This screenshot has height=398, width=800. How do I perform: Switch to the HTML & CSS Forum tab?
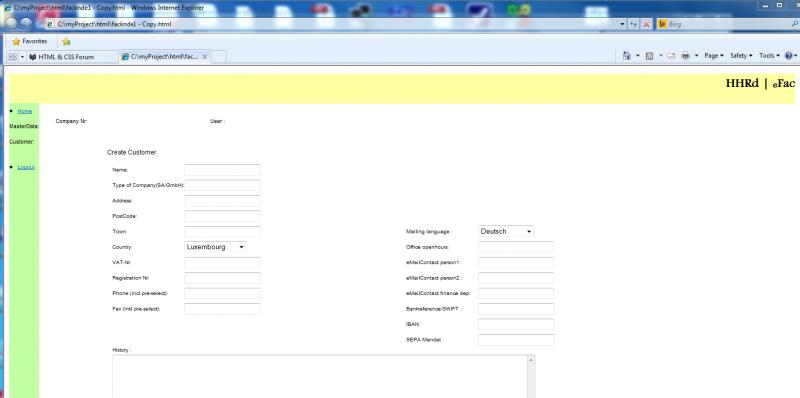coord(67,57)
